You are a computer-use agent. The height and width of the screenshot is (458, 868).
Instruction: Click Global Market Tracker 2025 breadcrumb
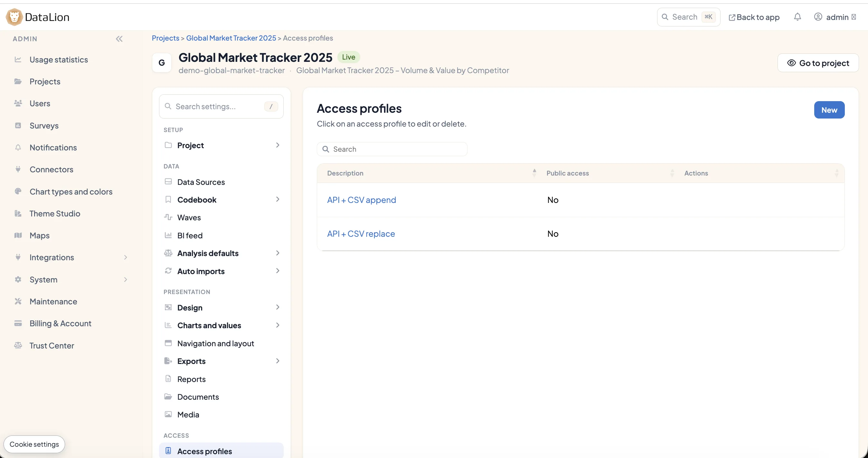pos(231,38)
